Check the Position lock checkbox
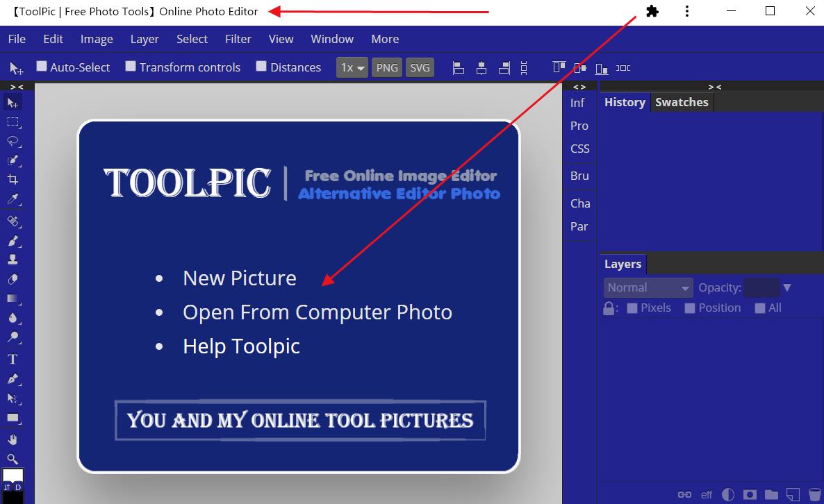Viewport: 824px width, 504px height. [x=690, y=308]
